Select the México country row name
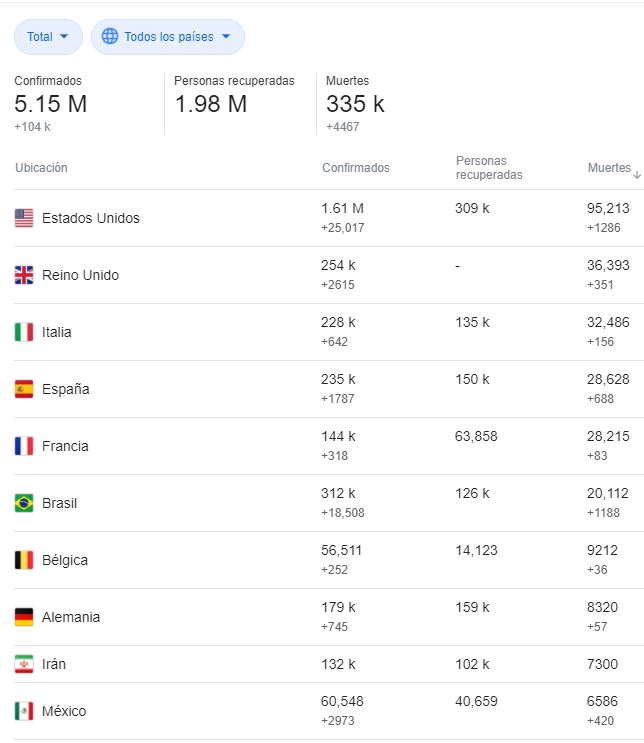This screenshot has height=743, width=644. tap(64, 711)
